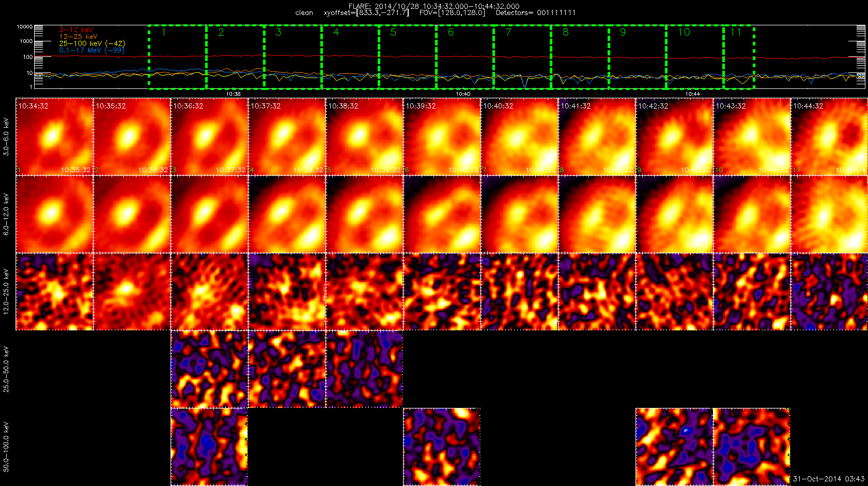Select the 12.0-25.0 keV image in the 10:35:32 column

coord(132,292)
